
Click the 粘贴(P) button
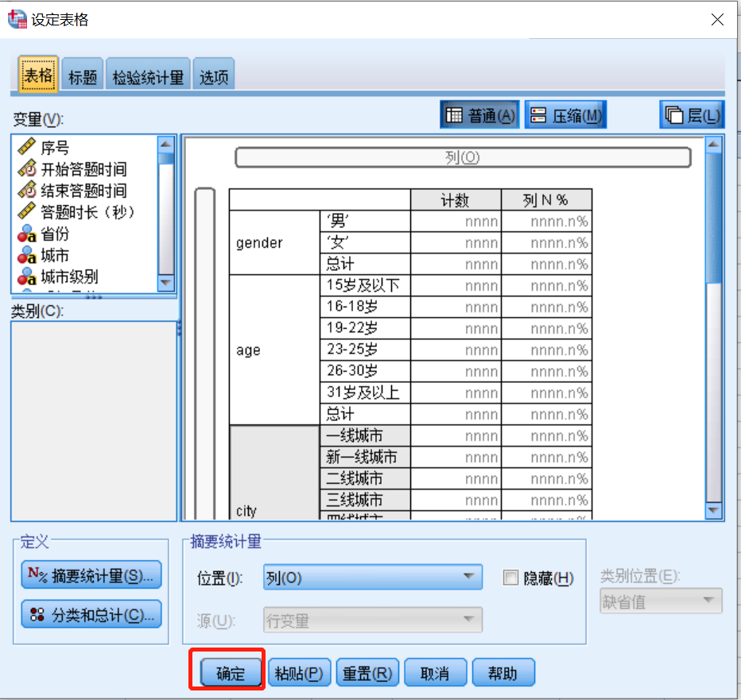(299, 673)
